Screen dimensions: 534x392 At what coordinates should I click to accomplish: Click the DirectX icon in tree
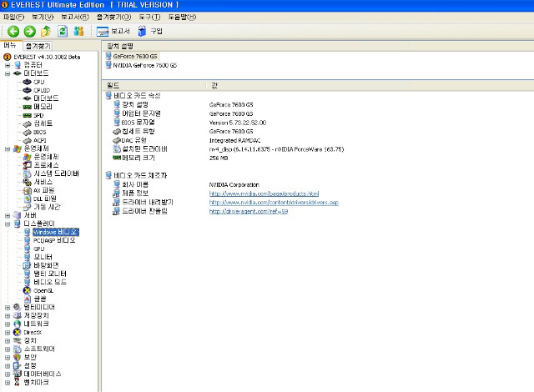[17, 333]
